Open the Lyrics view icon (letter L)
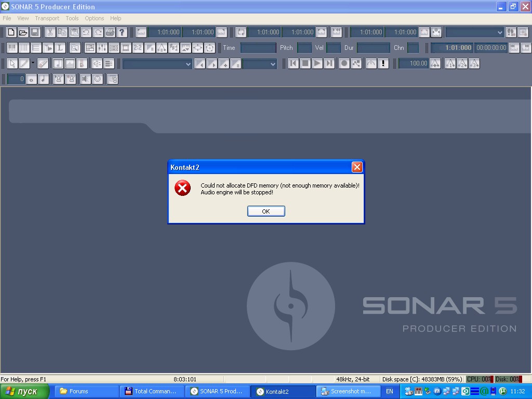The width and height of the screenshot is (532, 399). 60,48
